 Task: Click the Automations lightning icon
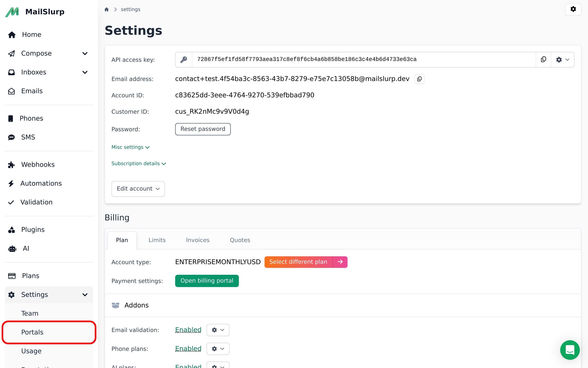[x=11, y=184]
